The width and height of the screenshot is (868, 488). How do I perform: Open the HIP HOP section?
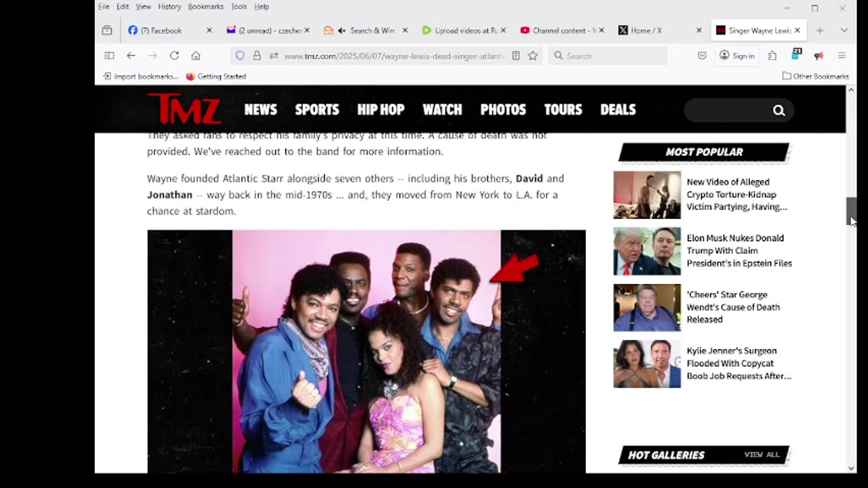point(380,110)
